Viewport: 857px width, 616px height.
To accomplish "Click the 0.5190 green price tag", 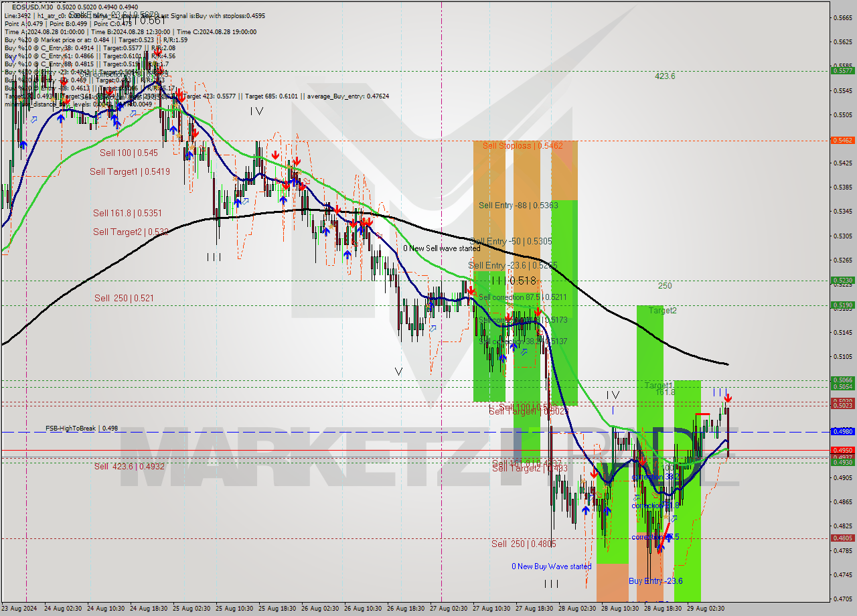I will [842, 305].
